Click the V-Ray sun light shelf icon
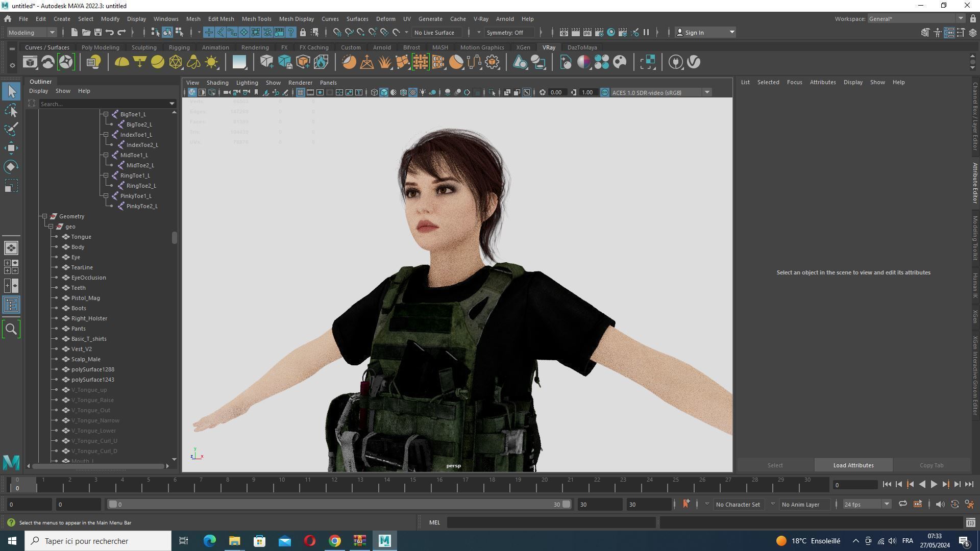Screen dimensions: 980x551 [211, 62]
